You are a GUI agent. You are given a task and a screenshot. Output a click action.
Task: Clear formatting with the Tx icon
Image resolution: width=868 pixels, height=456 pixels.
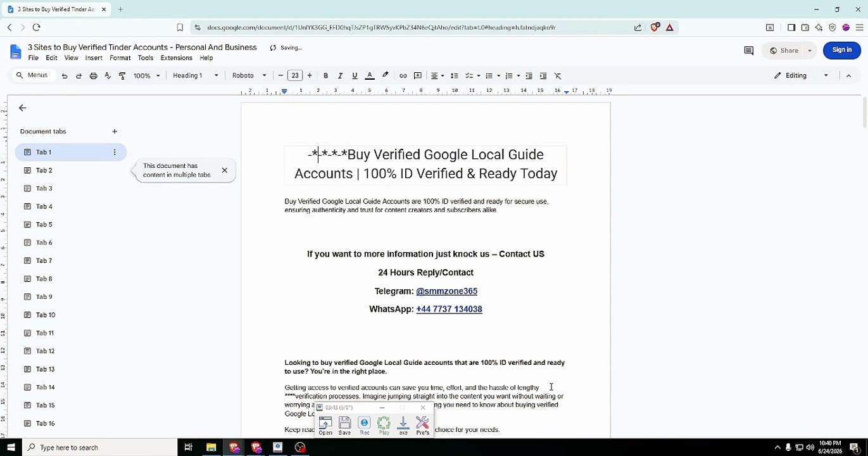[558, 76]
